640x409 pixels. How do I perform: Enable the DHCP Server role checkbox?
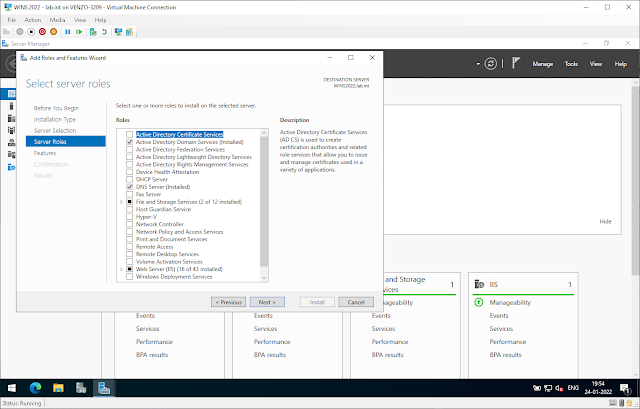[129, 180]
